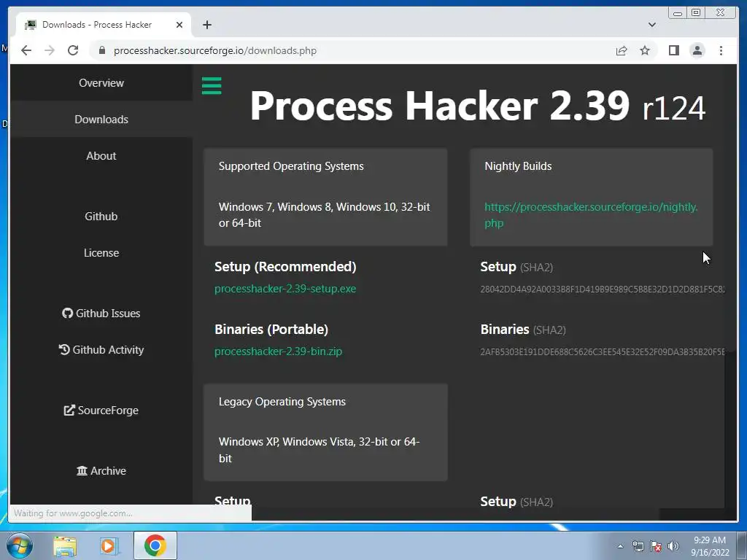Click the Process Hacker 2.39 heading
Screen dimensions: 747x560
click(x=477, y=106)
